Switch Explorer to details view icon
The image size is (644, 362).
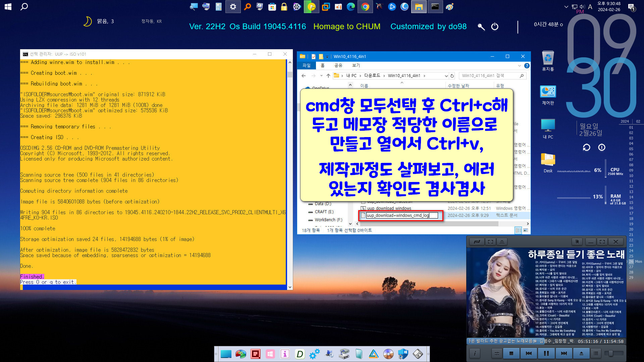pos(518,230)
